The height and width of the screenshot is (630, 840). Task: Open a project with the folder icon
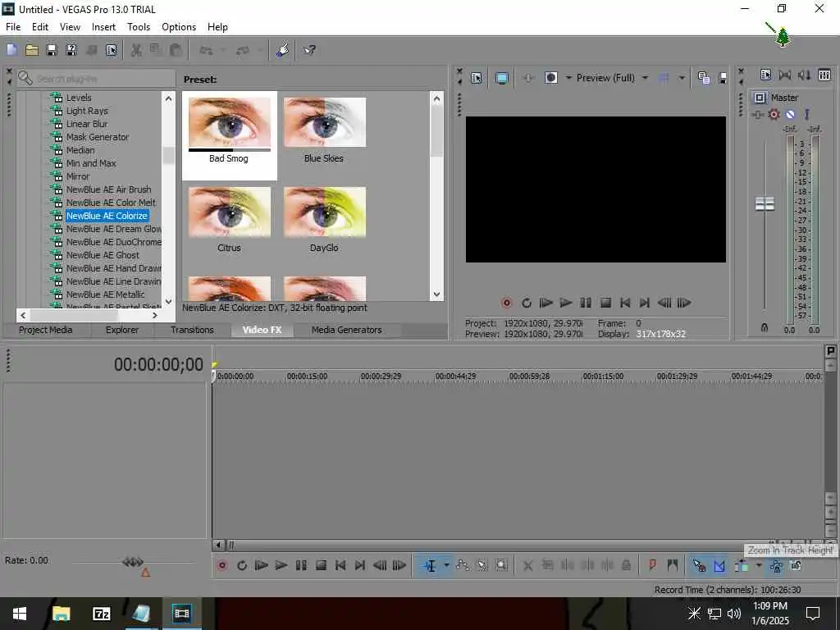[x=32, y=50]
